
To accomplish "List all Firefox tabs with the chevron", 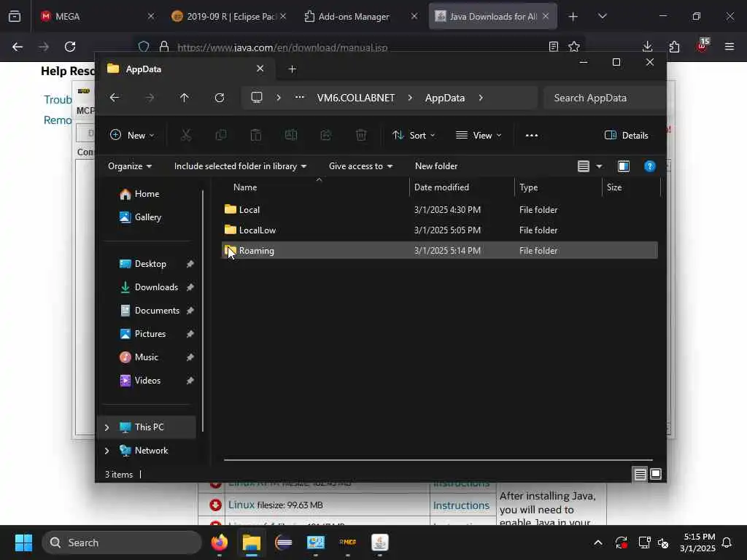I will pyautogui.click(x=602, y=16).
